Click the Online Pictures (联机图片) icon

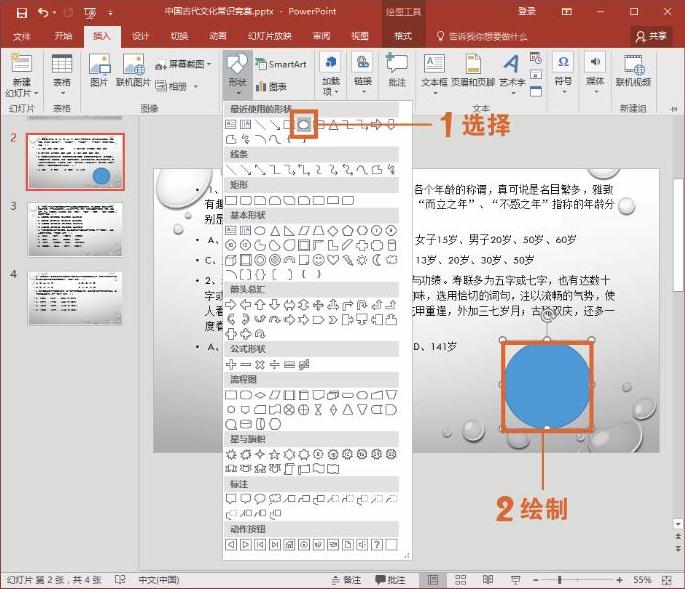point(133,70)
